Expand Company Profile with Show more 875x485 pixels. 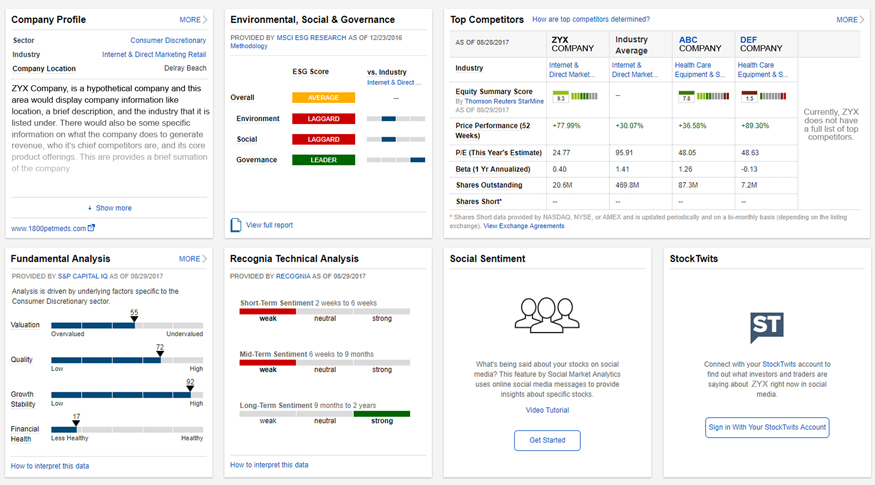pyautogui.click(x=109, y=208)
